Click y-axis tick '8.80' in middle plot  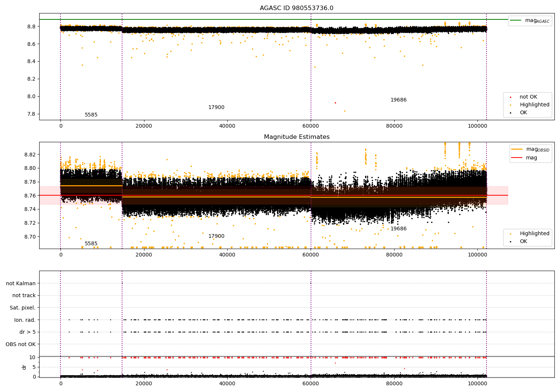29,168
